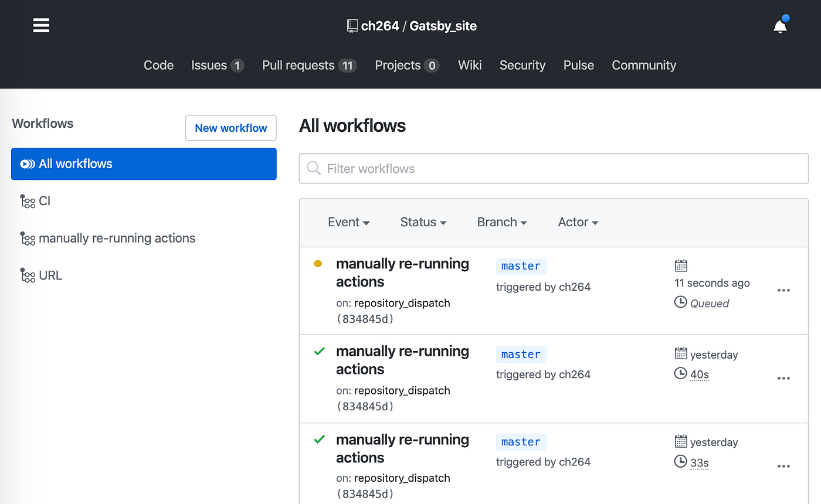Image resolution: width=821 pixels, height=504 pixels.
Task: Click 'triggered by ch264' on the 40s run
Action: (x=543, y=374)
